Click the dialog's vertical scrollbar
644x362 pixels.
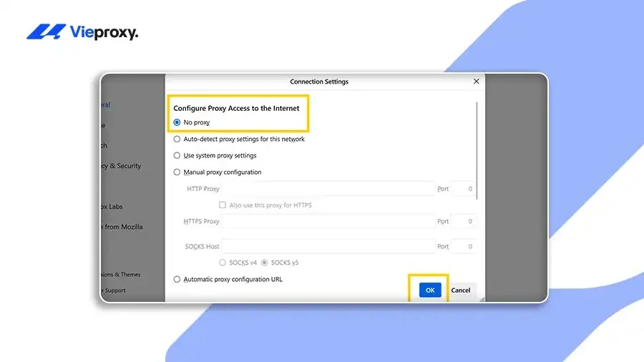(x=477, y=151)
